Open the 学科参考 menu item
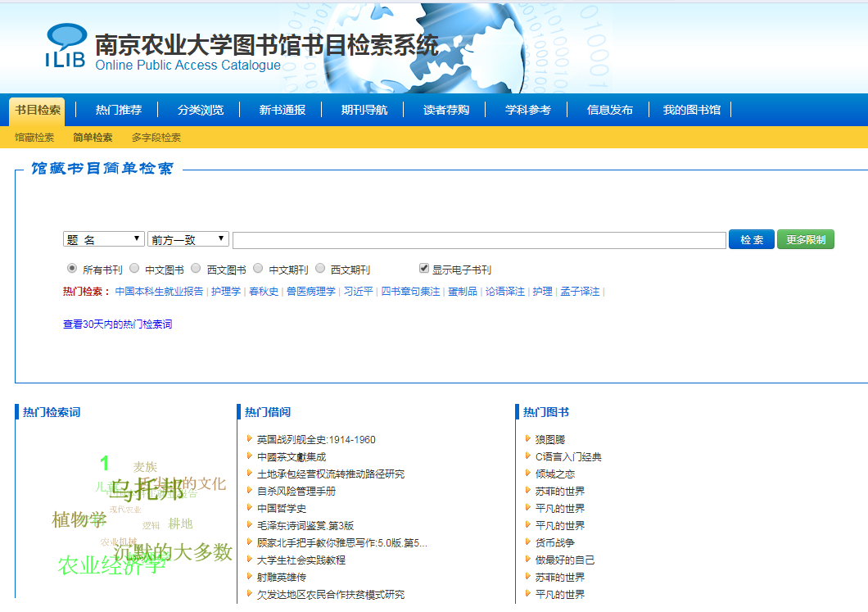 tap(528, 111)
